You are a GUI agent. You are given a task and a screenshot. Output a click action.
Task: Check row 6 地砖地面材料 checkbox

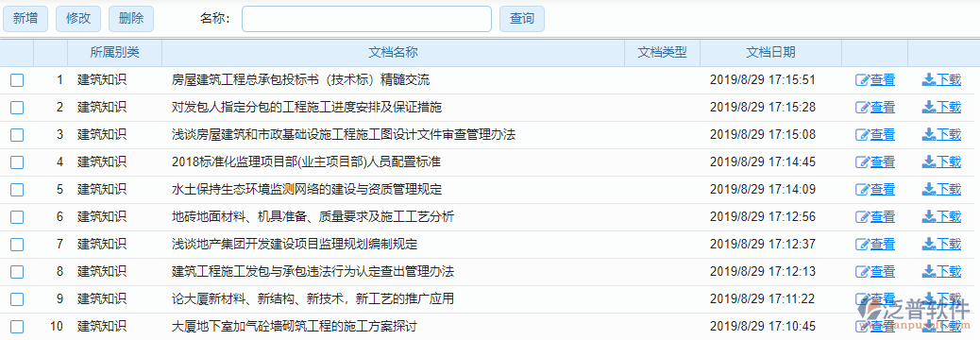(x=17, y=217)
